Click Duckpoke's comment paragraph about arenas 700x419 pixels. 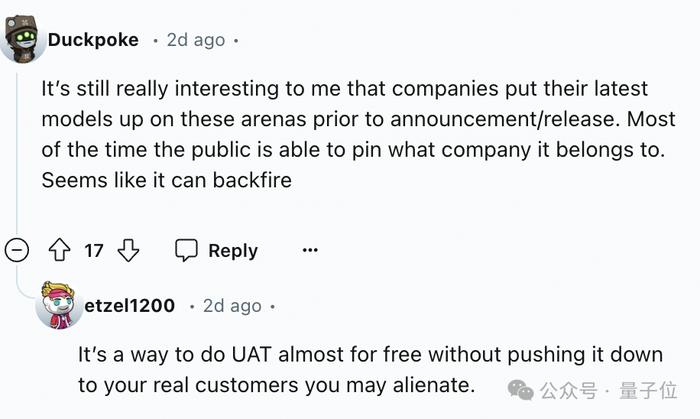pos(358,134)
